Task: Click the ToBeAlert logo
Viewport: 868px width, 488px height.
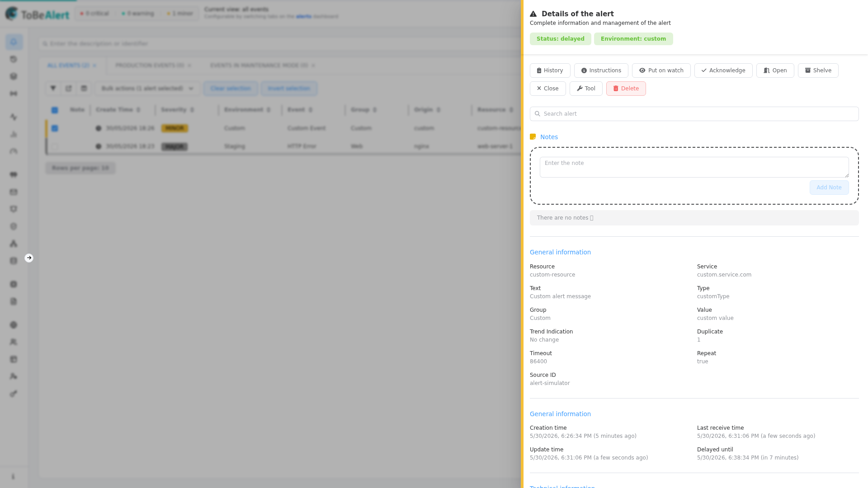Action: pos(38,14)
